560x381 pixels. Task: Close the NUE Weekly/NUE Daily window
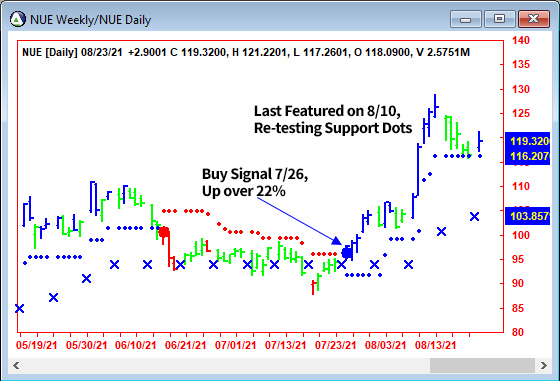pos(534,19)
